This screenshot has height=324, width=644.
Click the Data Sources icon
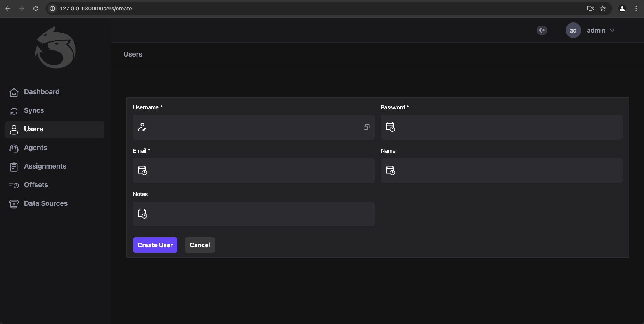pyautogui.click(x=14, y=204)
